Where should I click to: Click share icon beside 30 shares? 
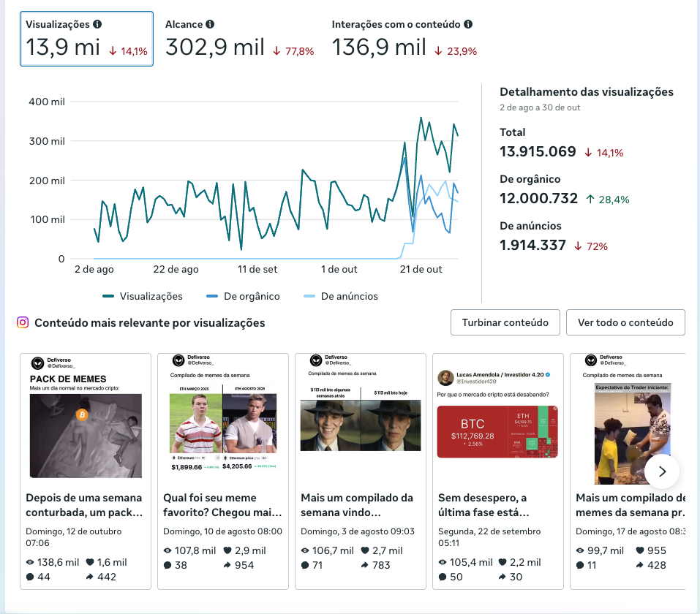pos(503,577)
